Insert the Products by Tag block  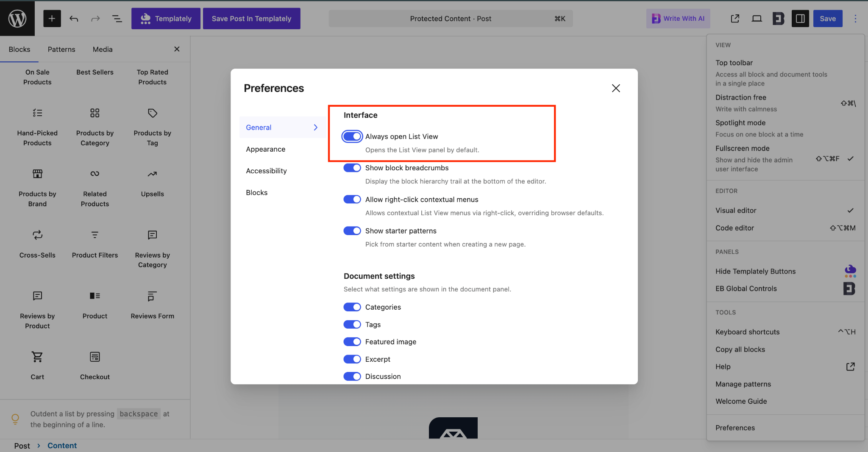[x=153, y=127]
